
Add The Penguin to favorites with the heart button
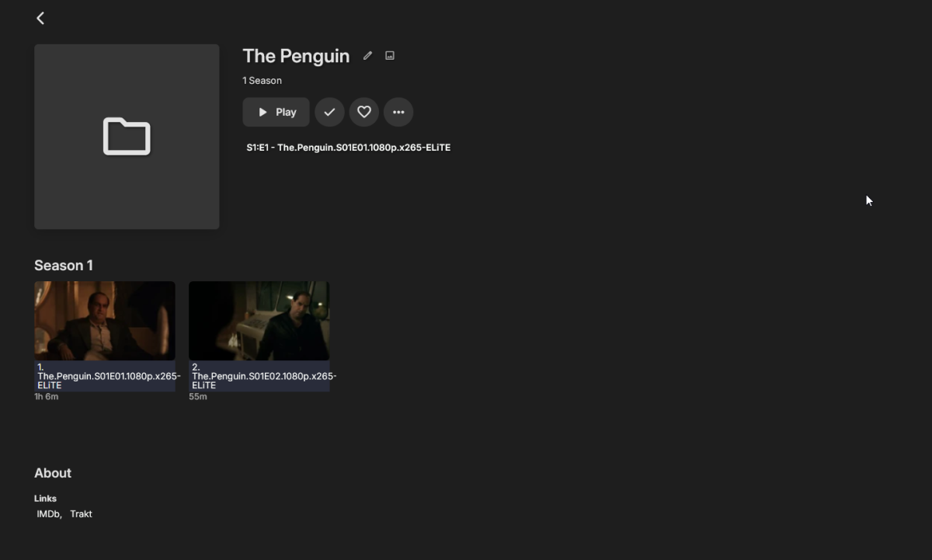pos(363,112)
